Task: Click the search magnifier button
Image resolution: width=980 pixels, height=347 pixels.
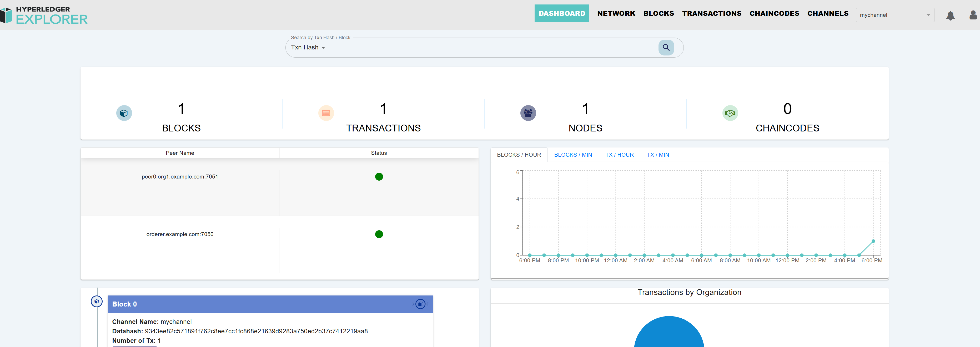Action: (x=666, y=48)
